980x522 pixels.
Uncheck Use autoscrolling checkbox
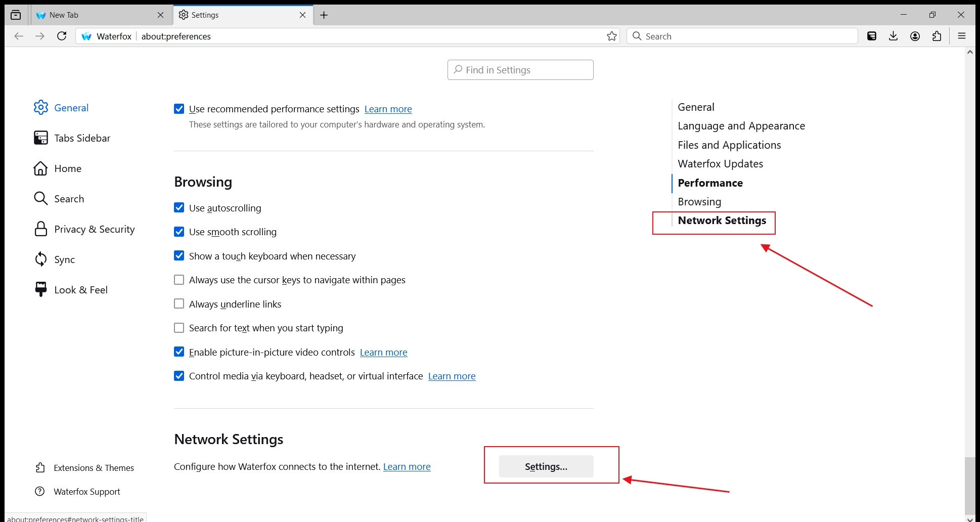coord(179,208)
